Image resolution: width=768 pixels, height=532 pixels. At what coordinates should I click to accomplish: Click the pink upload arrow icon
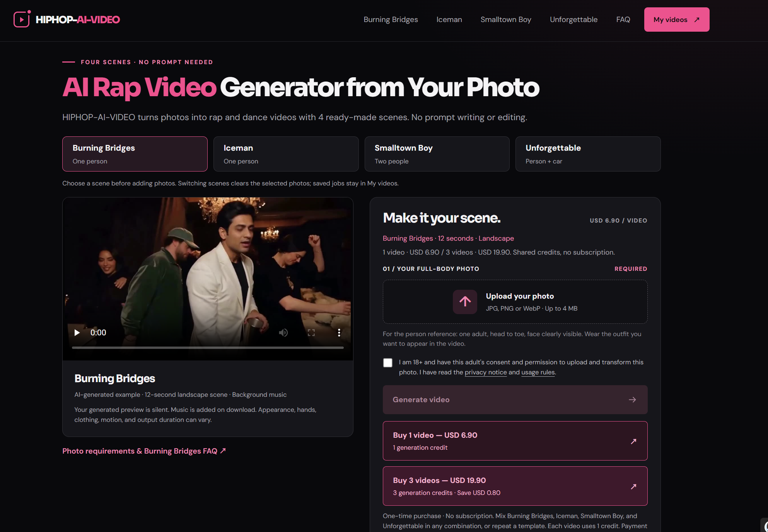point(465,302)
